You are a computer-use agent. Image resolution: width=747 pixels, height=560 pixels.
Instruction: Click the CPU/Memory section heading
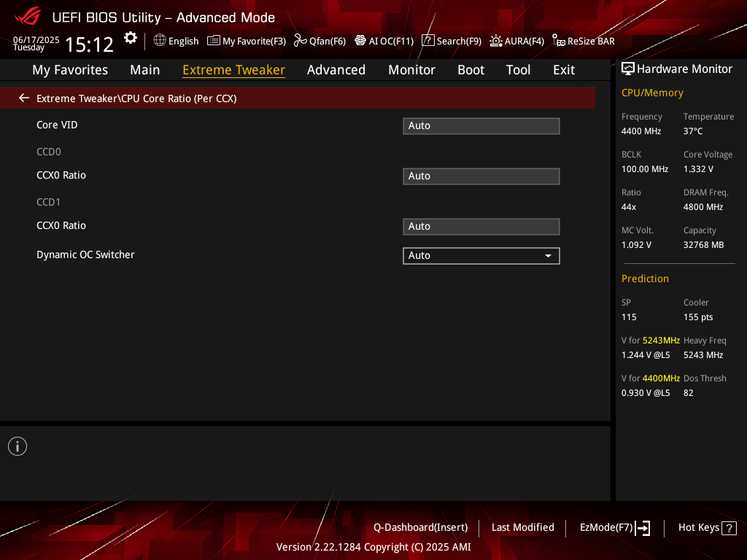point(651,93)
